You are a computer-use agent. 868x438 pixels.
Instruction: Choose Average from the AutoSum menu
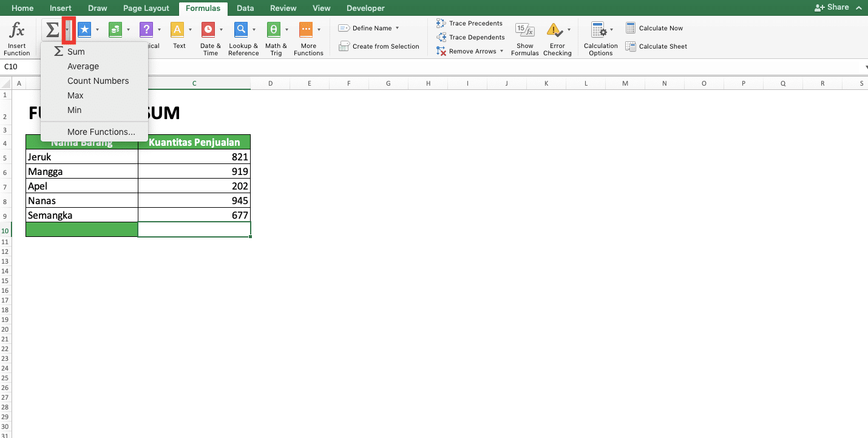coord(94,66)
